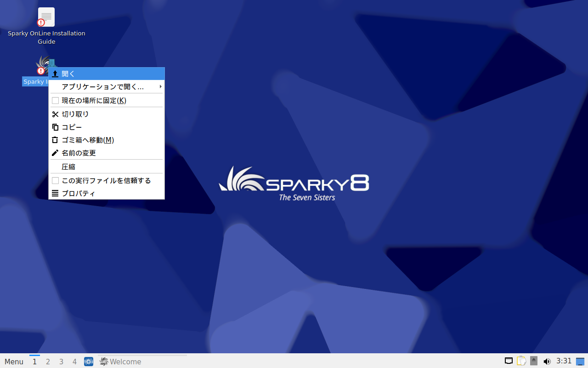Select 圧縮 from the context menu

tap(107, 167)
